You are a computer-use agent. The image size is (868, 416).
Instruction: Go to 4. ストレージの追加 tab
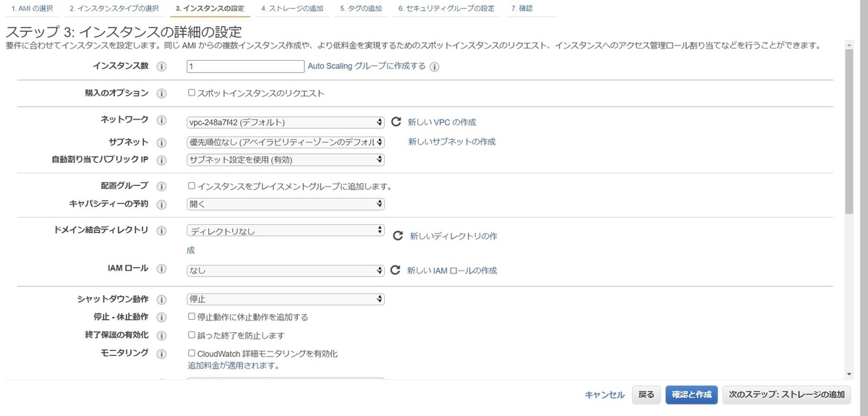point(292,8)
